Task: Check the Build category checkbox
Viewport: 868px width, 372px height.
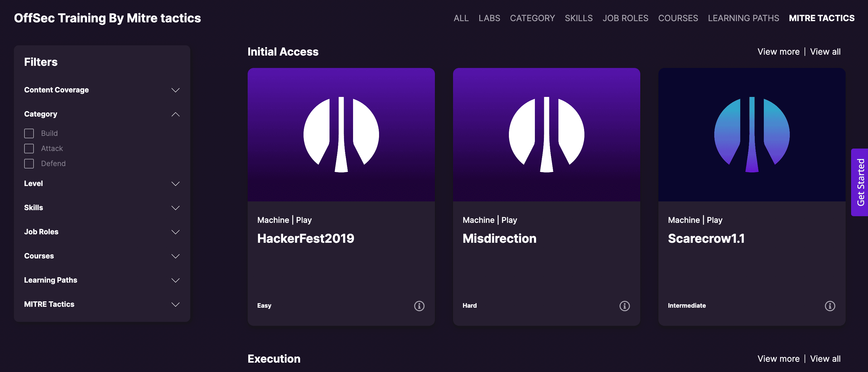Action: tap(29, 133)
